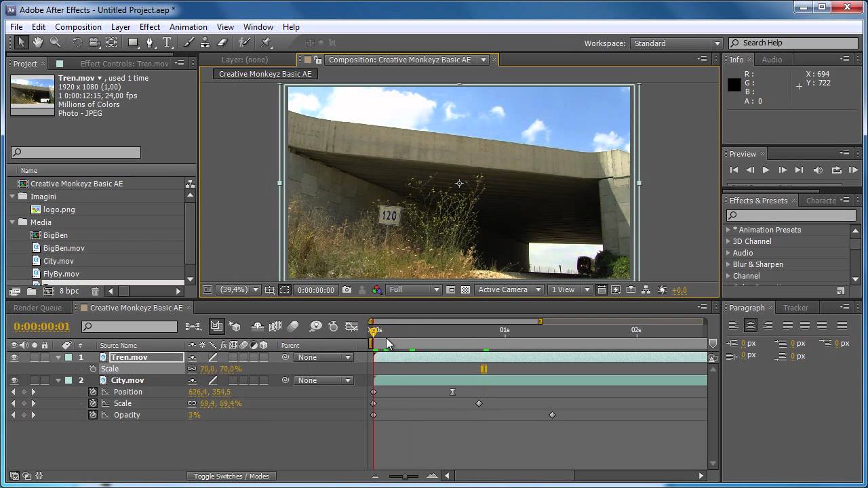Screen dimensions: 868x488
Task: Open the 1 View layout dropdown
Action: coord(570,289)
